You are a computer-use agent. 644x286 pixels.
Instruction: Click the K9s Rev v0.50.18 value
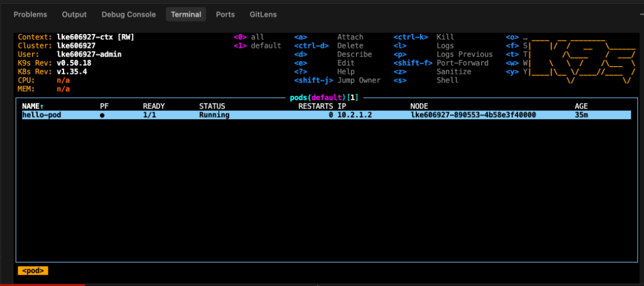(74, 63)
